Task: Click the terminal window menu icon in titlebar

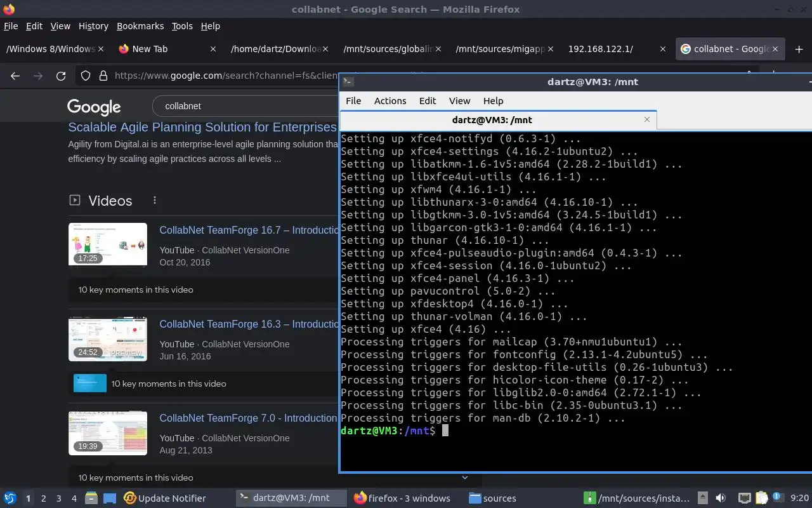Action: [348, 82]
